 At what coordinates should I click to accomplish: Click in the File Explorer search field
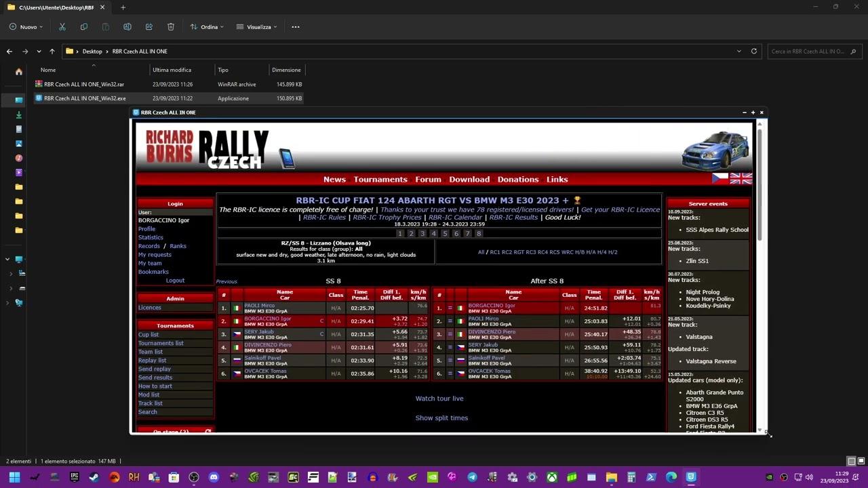coord(814,52)
